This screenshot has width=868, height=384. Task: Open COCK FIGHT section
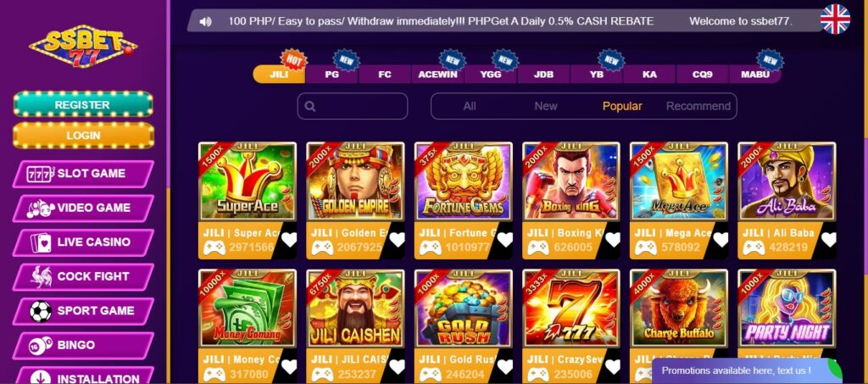tap(83, 276)
